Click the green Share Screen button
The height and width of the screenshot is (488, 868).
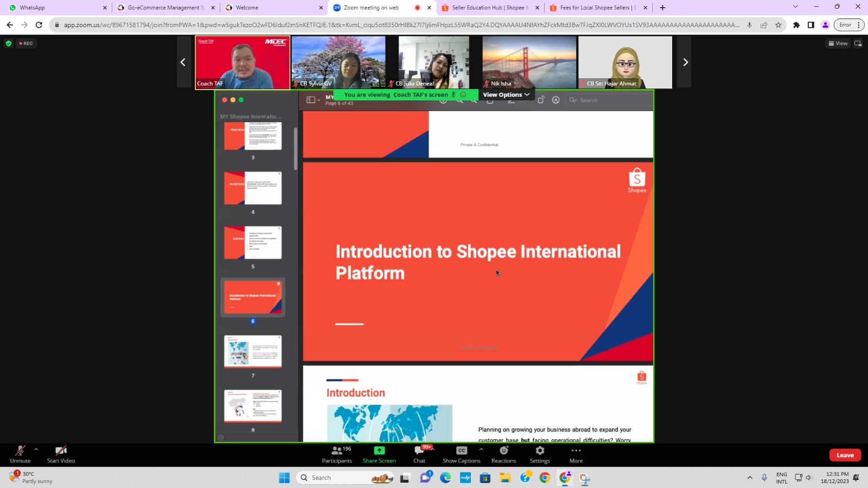[379, 454]
